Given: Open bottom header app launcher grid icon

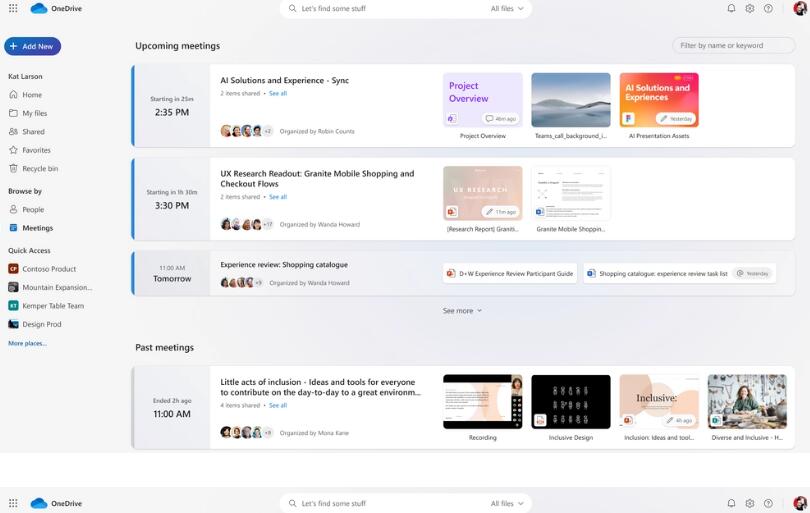Looking at the screenshot, I should [x=13, y=503].
